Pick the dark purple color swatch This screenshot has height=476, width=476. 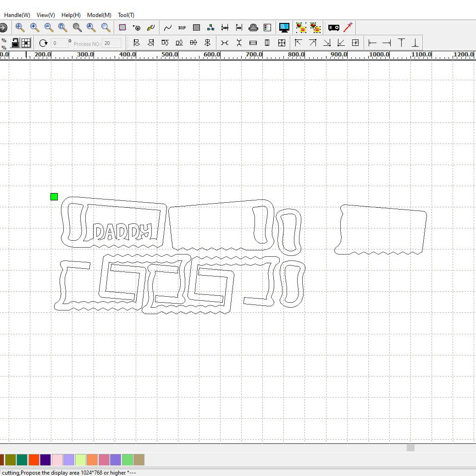(x=45, y=459)
